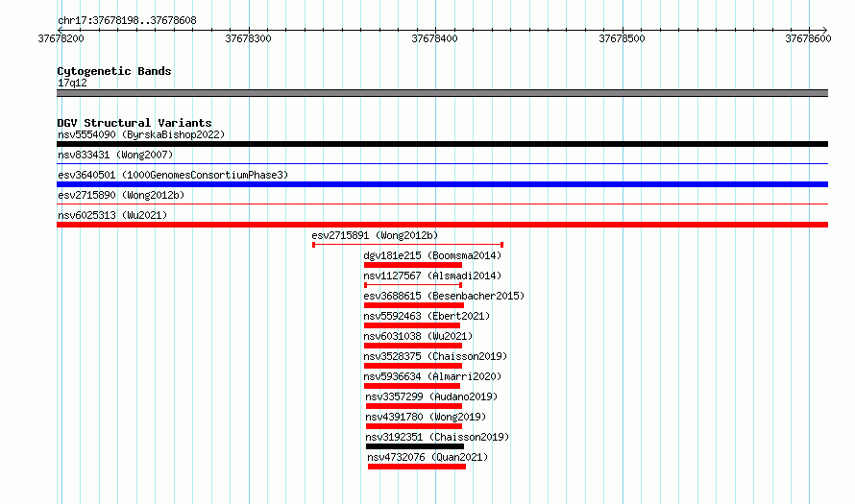Click ruler position 37678600

coord(808,38)
